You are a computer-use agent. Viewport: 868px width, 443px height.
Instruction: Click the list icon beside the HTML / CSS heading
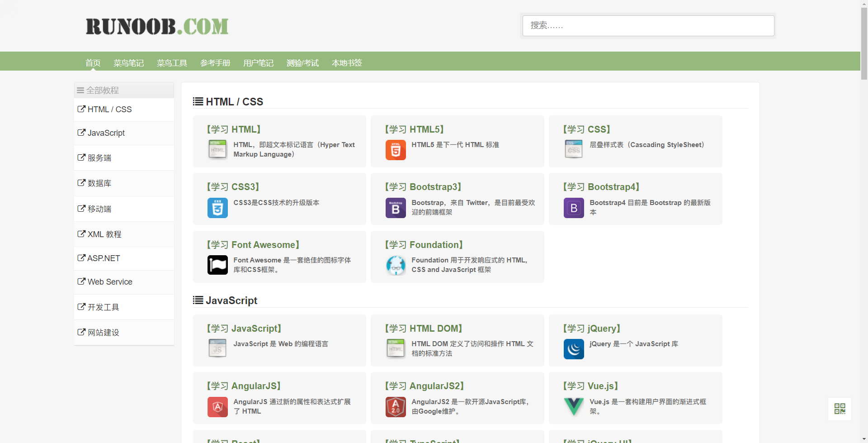(x=198, y=101)
